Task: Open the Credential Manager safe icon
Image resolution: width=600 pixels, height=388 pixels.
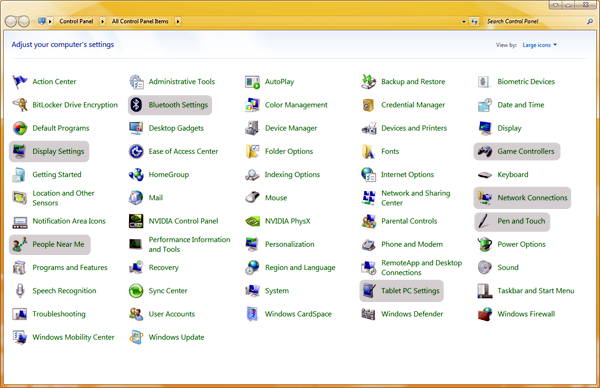Action: [368, 105]
